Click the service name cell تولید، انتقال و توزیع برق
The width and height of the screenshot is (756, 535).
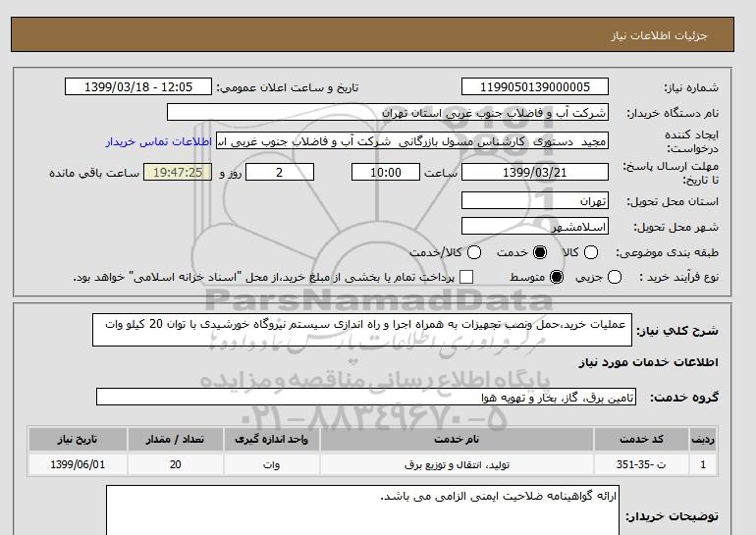pos(457,464)
